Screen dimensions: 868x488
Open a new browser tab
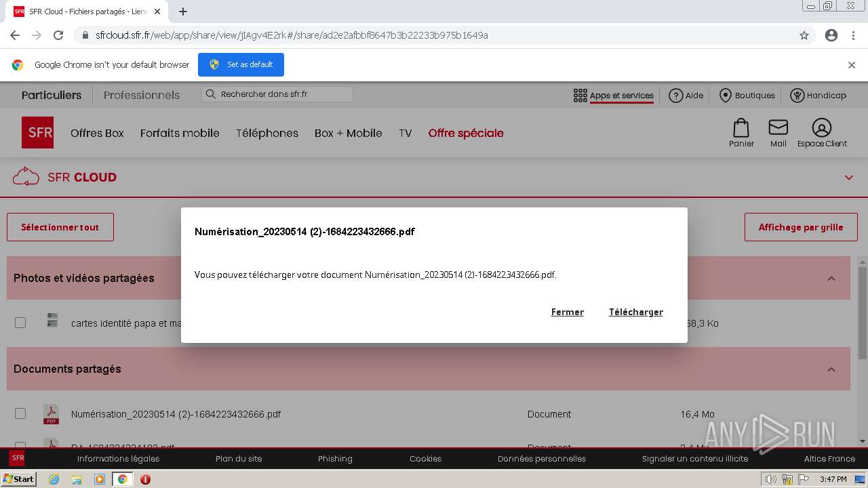tap(183, 12)
